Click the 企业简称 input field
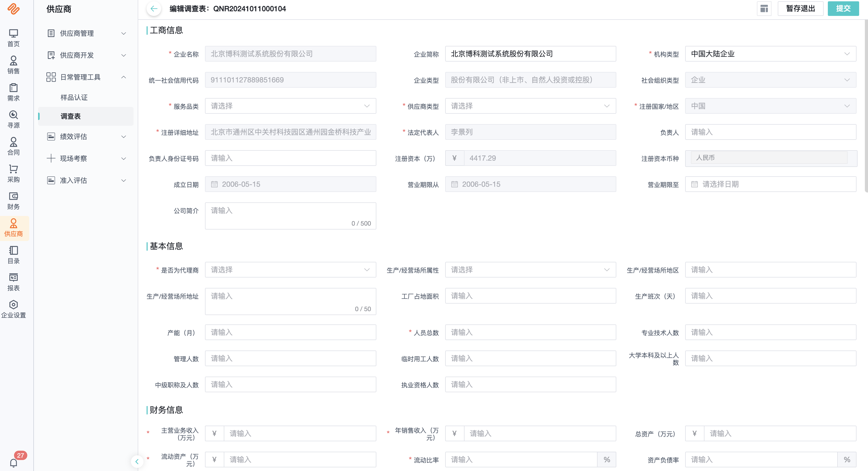This screenshot has width=868, height=471. point(530,54)
